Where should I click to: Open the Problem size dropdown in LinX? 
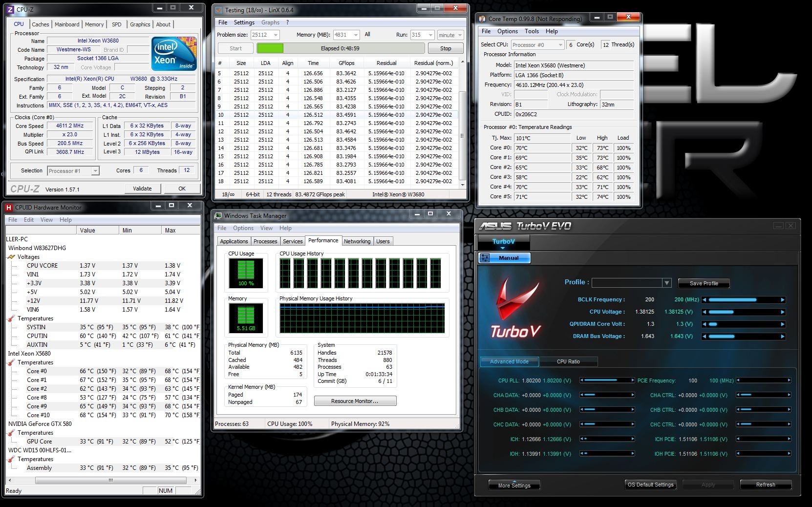point(276,35)
